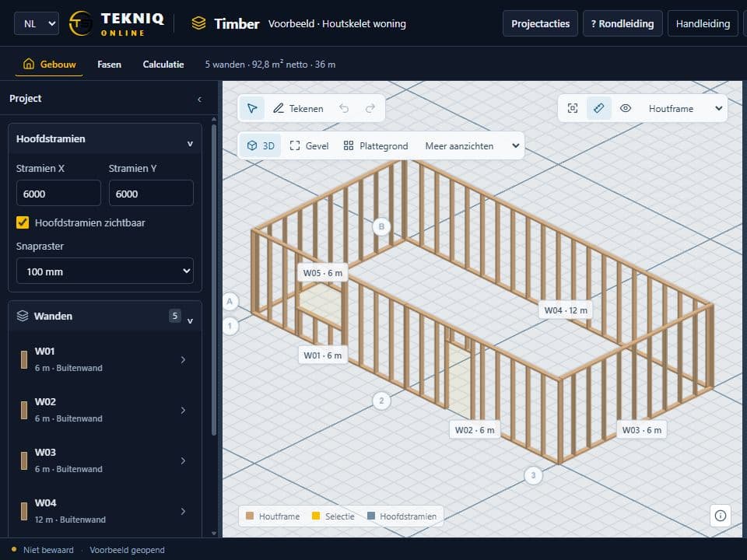Switch to Plattegrond view
This screenshot has width=747, height=560.
point(376,145)
